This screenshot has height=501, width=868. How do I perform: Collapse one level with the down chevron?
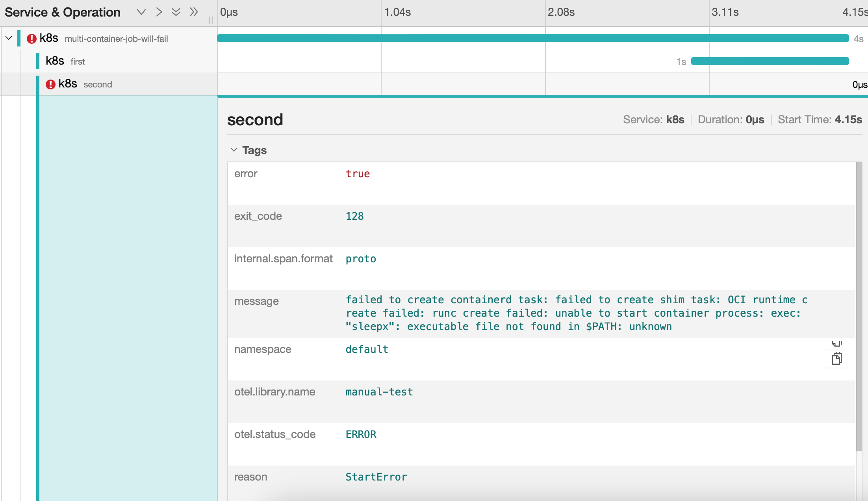tap(141, 12)
